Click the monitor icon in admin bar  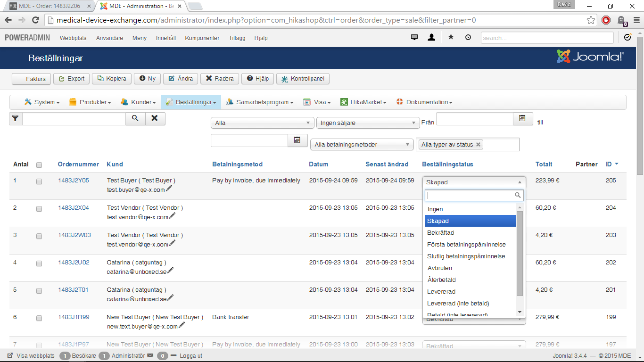[414, 38]
